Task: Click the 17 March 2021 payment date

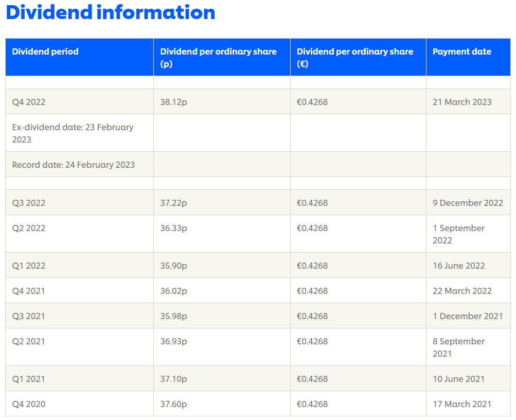Action: (x=462, y=404)
